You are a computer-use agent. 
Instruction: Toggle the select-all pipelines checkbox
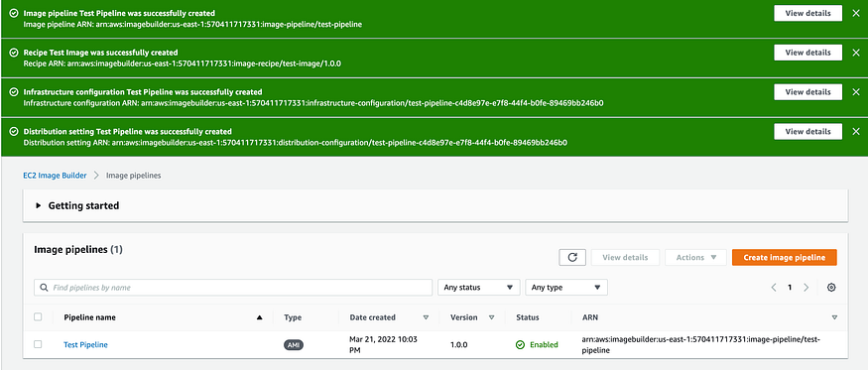[x=38, y=316]
